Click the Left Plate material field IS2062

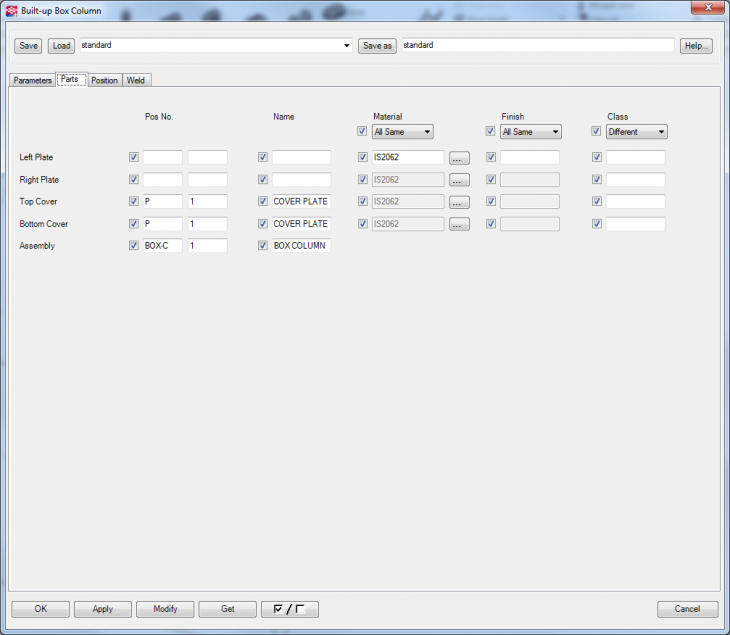[407, 158]
